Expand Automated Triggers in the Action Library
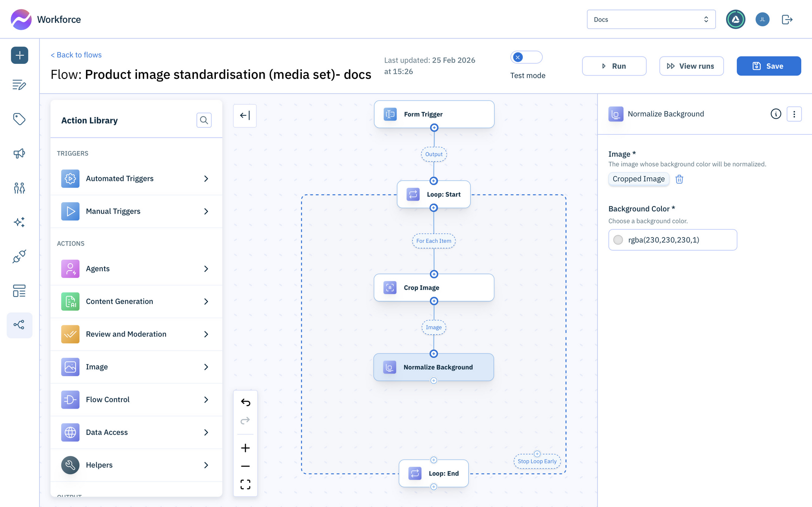812x507 pixels. [136, 178]
